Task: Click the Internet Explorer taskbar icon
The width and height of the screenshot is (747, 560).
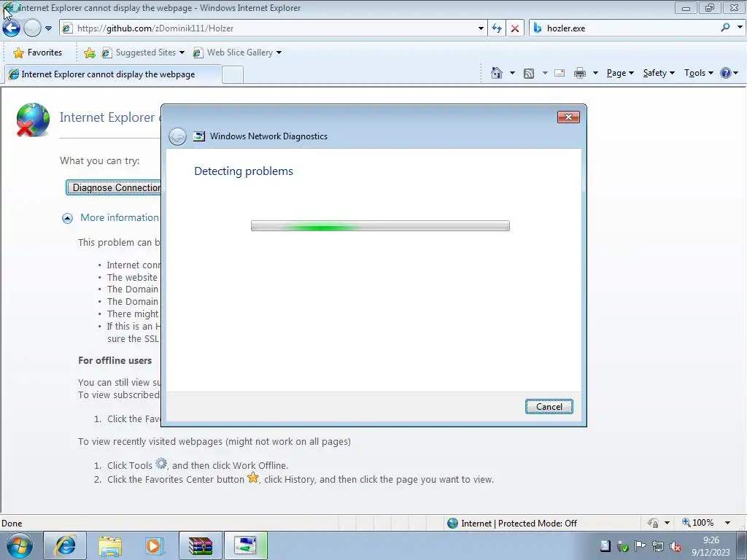Action: coord(65,545)
